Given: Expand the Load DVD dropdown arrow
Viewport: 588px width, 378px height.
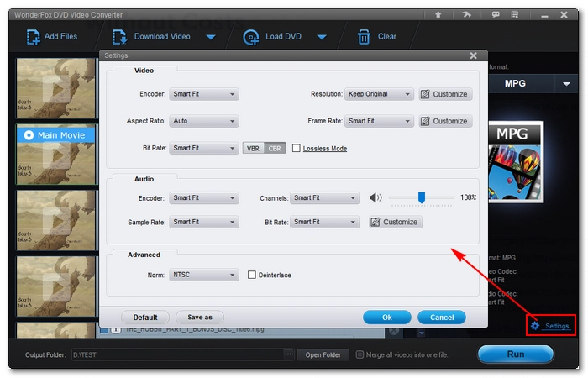Looking at the screenshot, I should [322, 37].
